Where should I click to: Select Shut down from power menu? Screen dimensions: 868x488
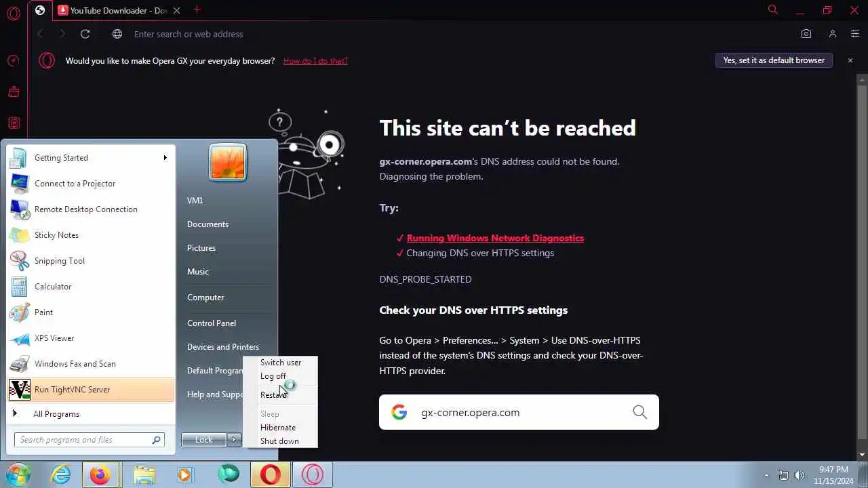point(281,441)
